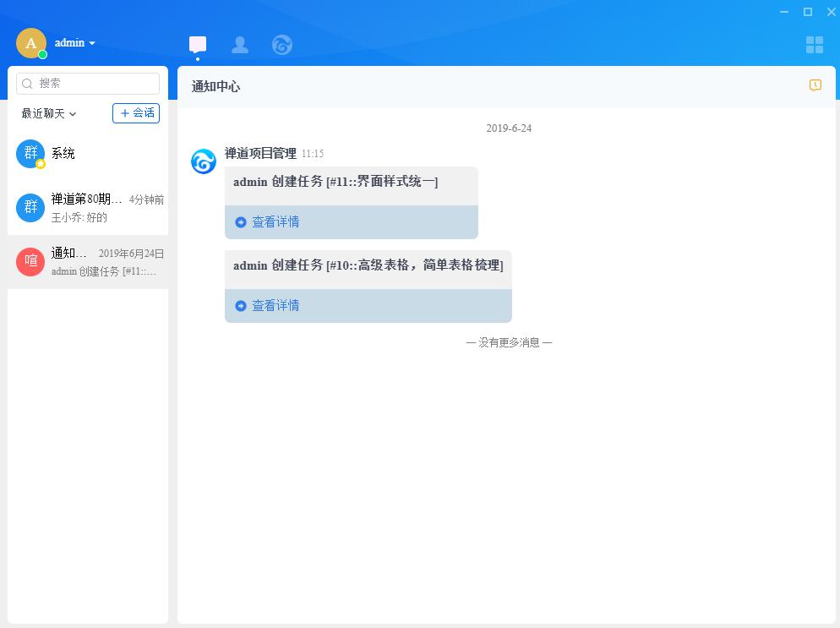Viewport: 840px width, 628px height.
Task: Click the 禅道项目管理 sender avatar
Action: (204, 161)
